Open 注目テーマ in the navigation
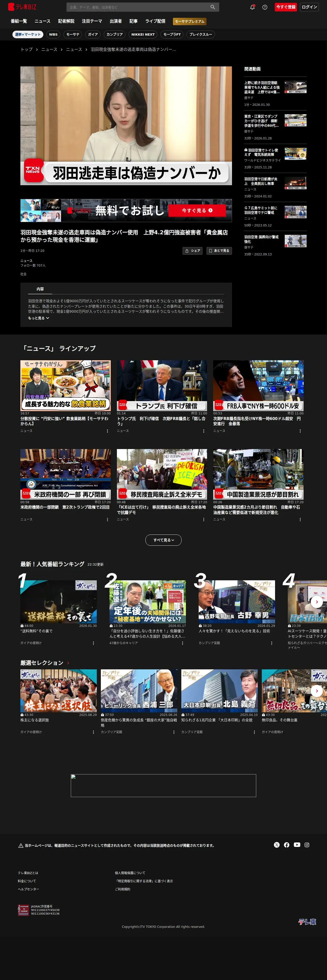This screenshot has height=980, width=327. click(92, 21)
